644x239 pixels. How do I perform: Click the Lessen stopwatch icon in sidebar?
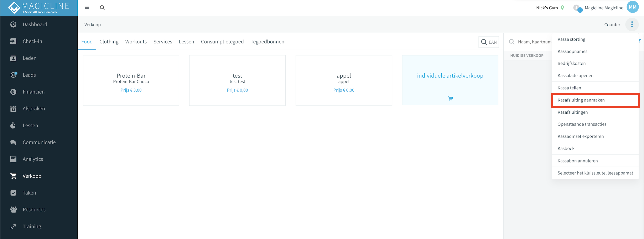13,125
